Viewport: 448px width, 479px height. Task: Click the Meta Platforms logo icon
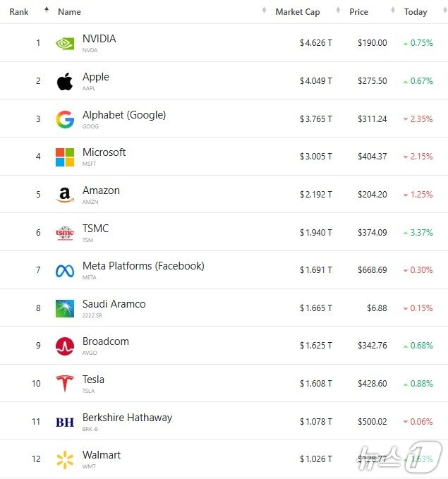[x=65, y=271]
